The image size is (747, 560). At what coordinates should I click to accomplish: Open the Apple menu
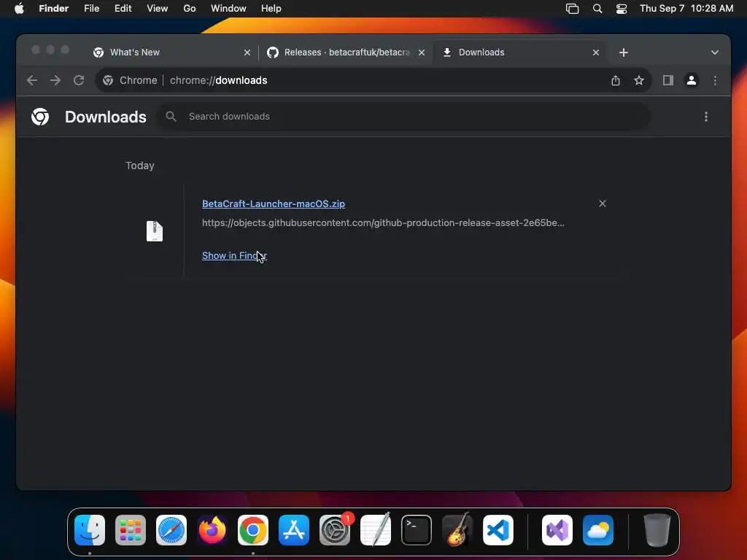(19, 9)
